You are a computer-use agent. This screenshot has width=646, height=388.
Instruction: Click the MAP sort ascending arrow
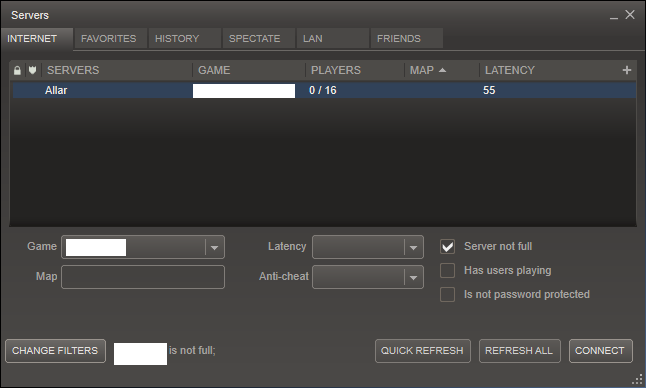pyautogui.click(x=442, y=70)
